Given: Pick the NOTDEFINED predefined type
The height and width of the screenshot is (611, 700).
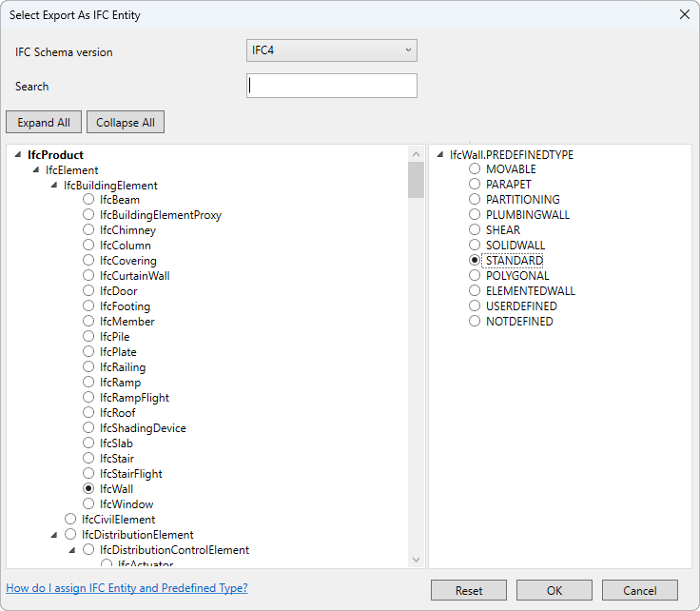Looking at the screenshot, I should tap(475, 321).
